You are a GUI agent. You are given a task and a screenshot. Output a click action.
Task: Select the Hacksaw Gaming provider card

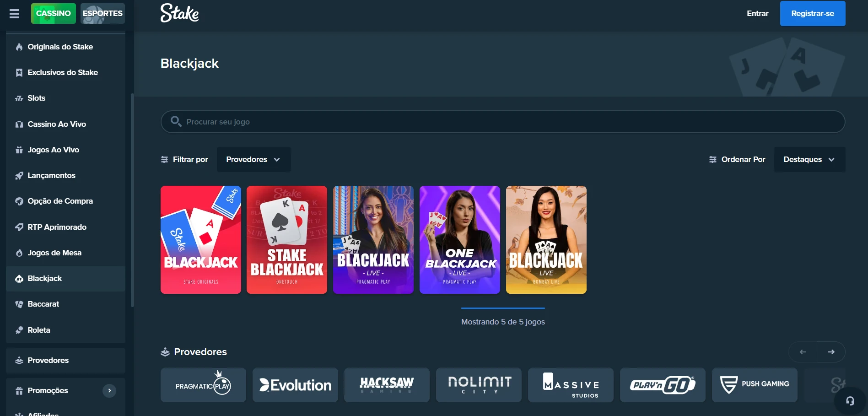pyautogui.click(x=387, y=385)
